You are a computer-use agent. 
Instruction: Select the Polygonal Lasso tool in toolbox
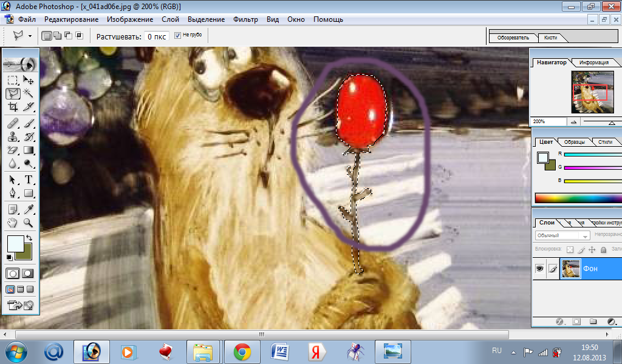point(13,93)
